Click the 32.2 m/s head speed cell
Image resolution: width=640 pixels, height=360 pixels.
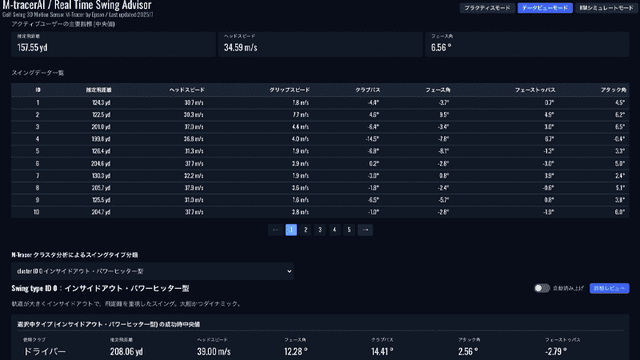coord(194,176)
